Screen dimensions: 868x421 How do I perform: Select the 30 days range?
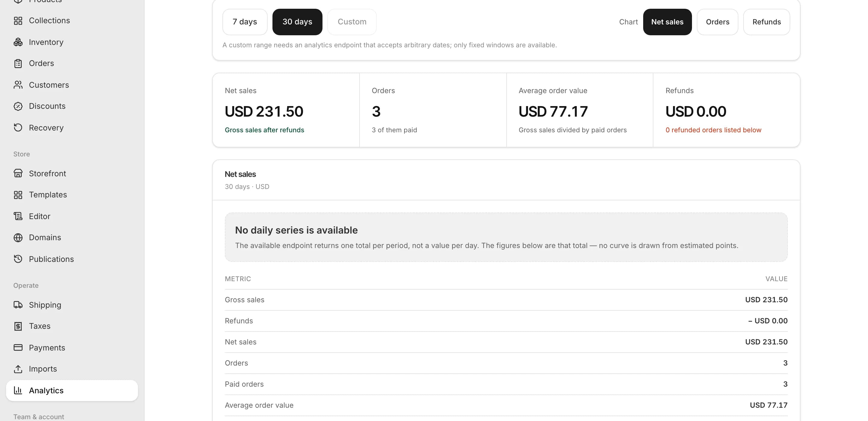click(297, 22)
